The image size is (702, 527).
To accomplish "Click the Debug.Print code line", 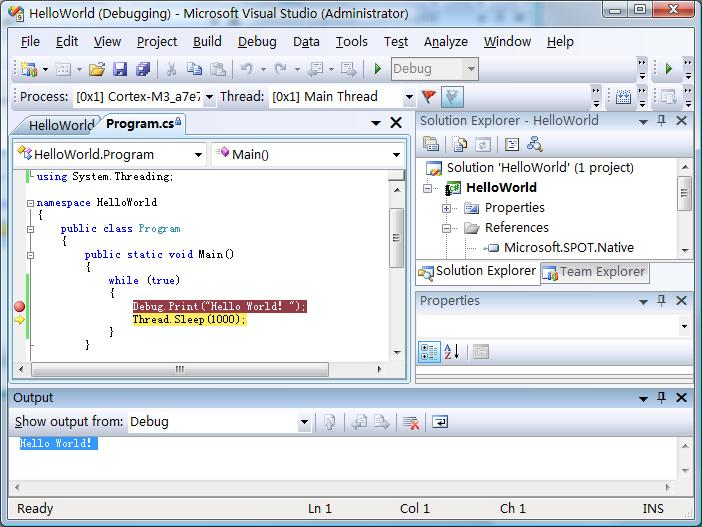I will (219, 306).
